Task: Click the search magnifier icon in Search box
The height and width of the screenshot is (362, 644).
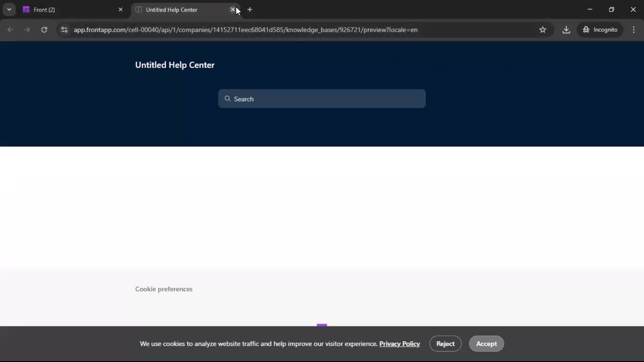Action: pyautogui.click(x=228, y=99)
